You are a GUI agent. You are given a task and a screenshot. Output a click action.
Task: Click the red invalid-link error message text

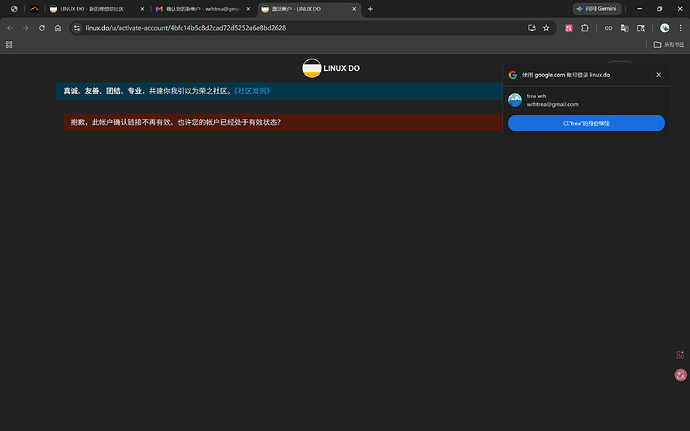[176, 122]
